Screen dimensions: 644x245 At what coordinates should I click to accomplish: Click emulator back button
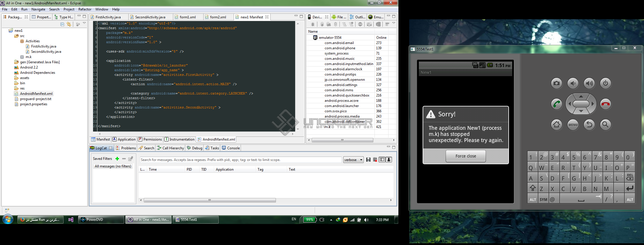[589, 125]
